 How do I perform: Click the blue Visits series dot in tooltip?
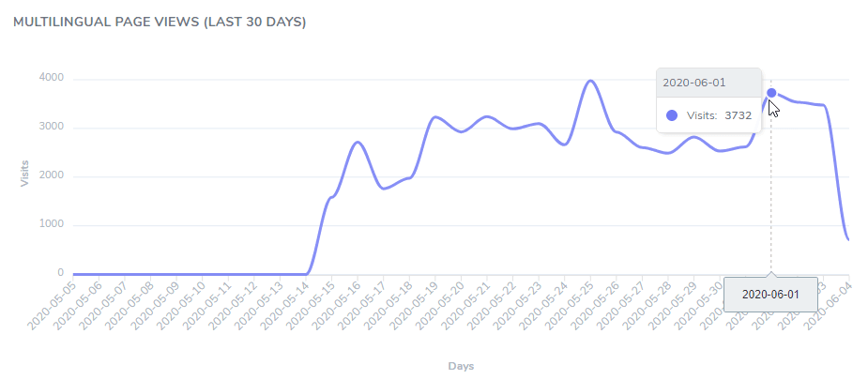tap(672, 115)
